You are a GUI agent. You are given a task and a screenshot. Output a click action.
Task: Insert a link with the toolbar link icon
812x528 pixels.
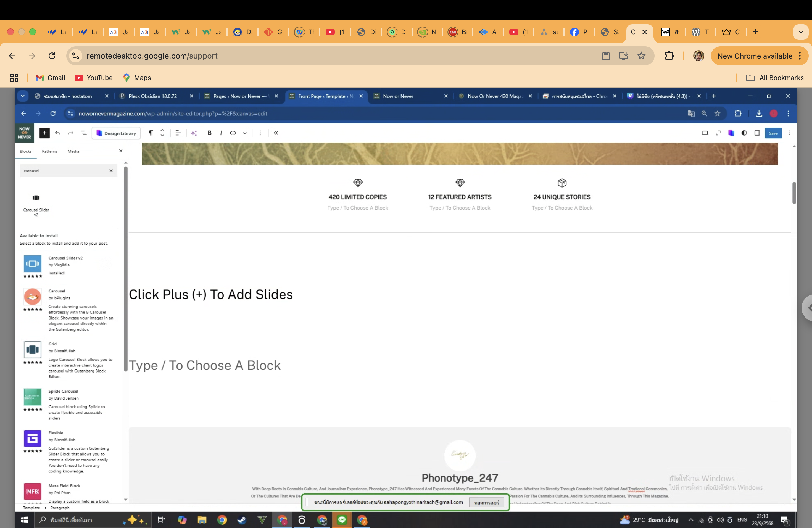pos(233,133)
